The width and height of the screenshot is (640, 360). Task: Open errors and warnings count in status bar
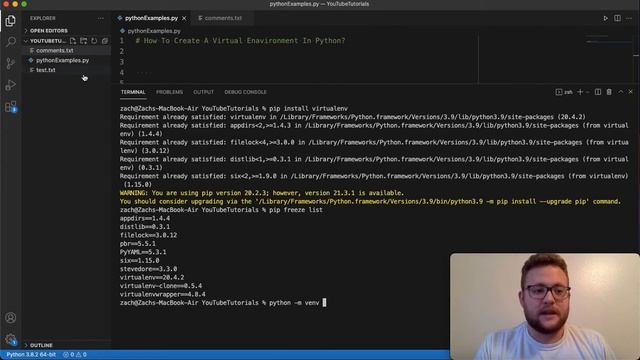[x=75, y=355]
